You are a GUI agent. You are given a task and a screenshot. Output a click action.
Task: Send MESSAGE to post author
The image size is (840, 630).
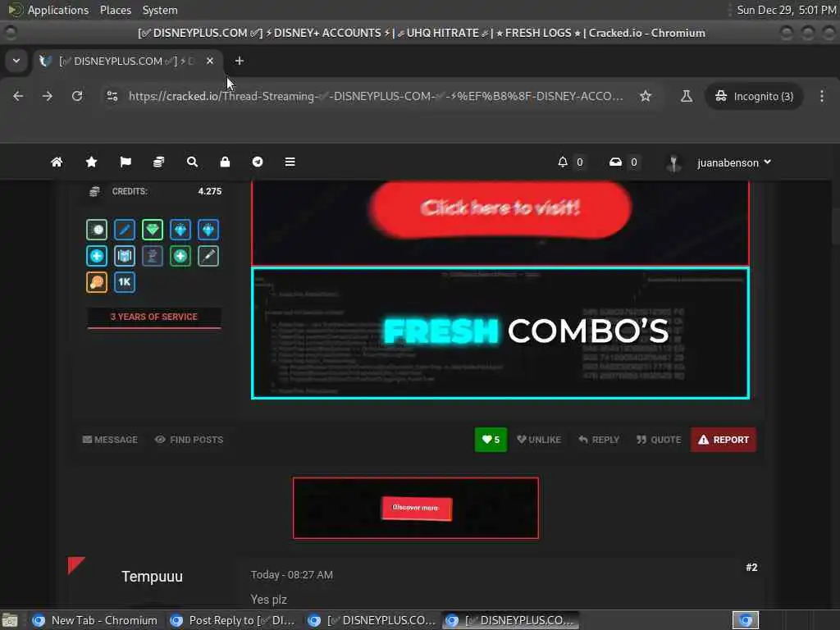click(x=111, y=440)
